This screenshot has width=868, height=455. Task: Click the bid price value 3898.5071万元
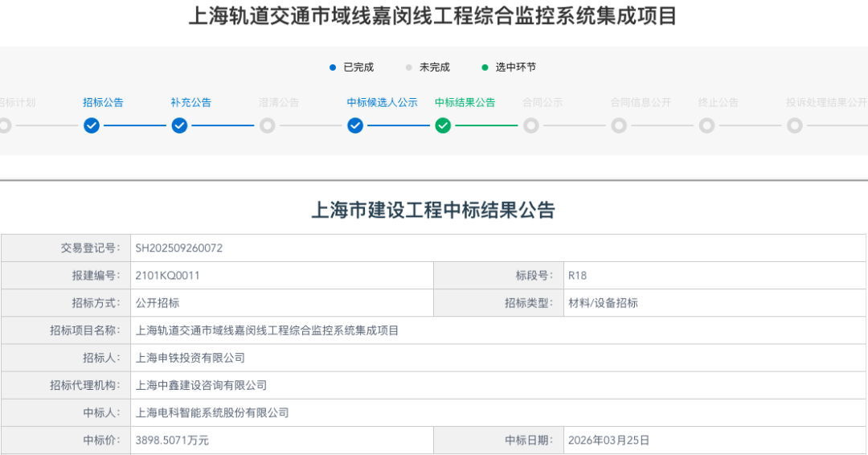point(172,441)
